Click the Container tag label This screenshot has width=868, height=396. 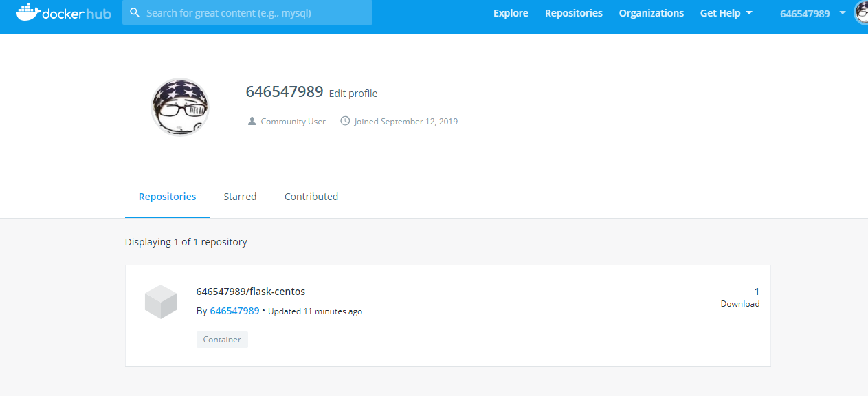pos(222,340)
